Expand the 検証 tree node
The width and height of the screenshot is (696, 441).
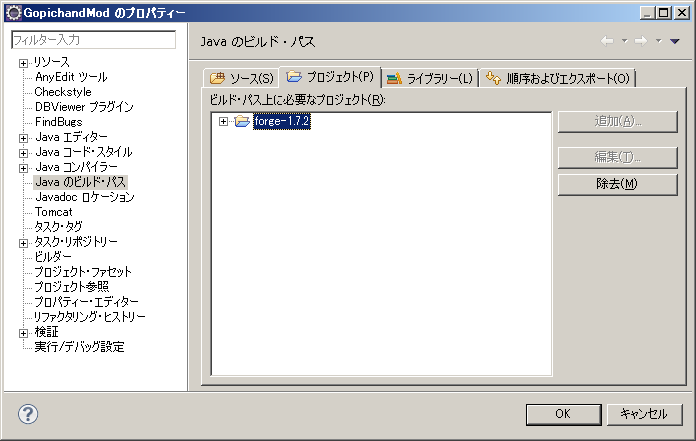click(x=24, y=333)
